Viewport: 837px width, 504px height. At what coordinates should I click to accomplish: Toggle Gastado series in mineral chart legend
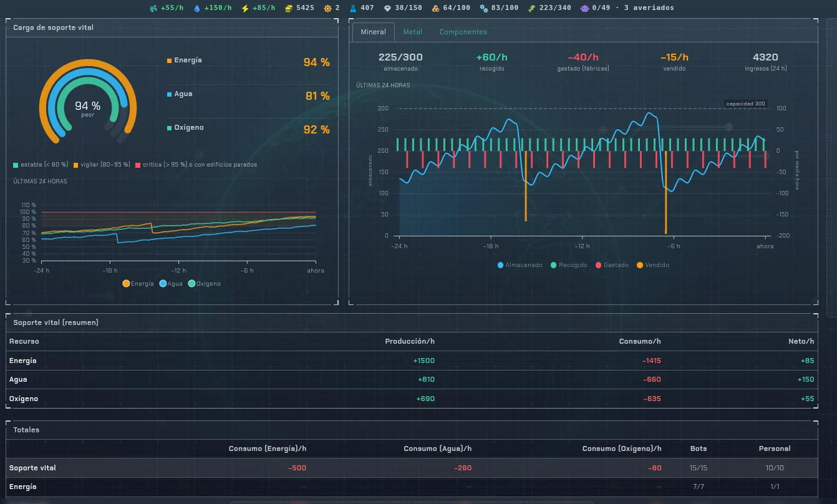click(x=612, y=265)
